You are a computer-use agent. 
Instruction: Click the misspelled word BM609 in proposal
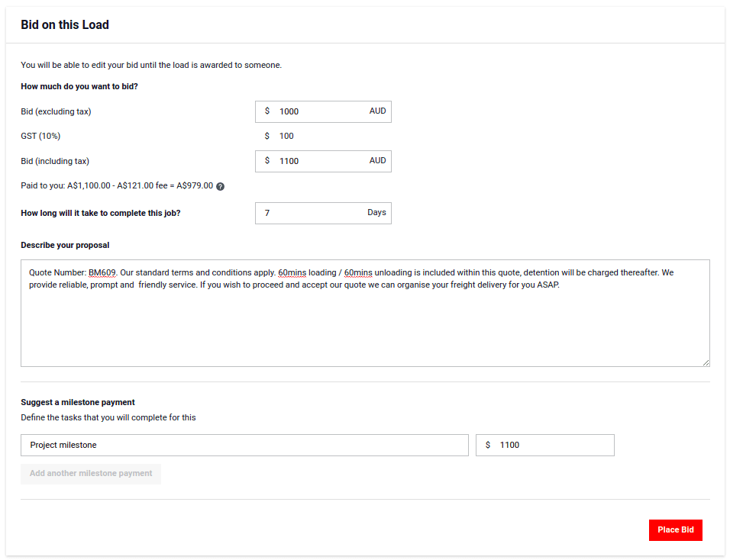[x=102, y=272]
